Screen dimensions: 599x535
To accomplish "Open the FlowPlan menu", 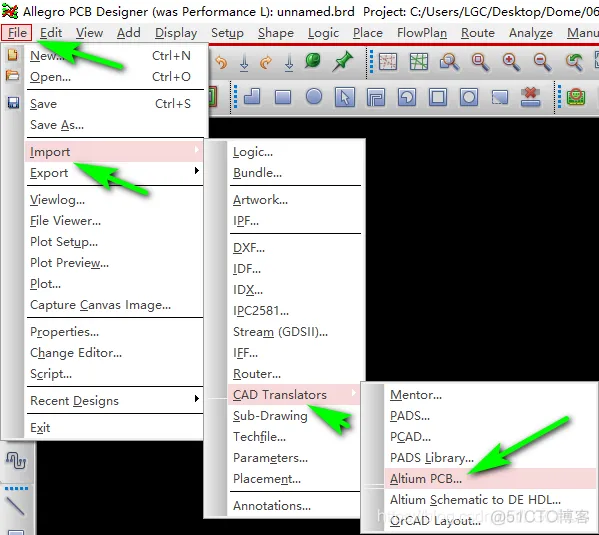I will (422, 33).
